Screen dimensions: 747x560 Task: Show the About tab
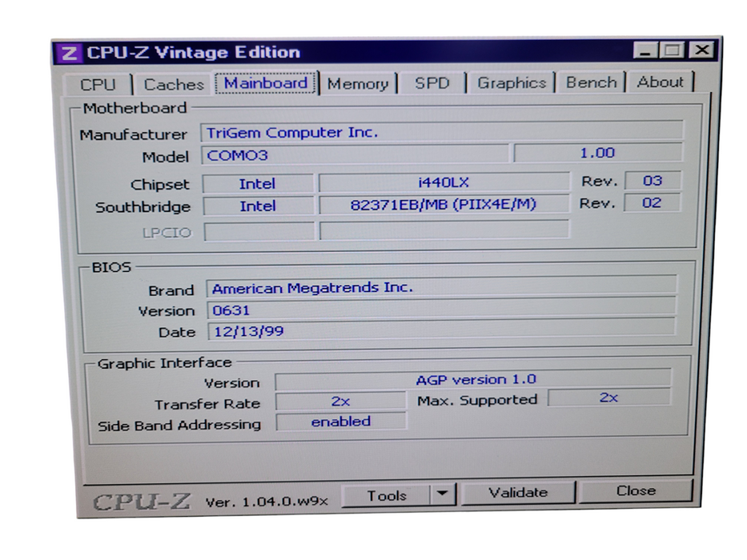(661, 82)
